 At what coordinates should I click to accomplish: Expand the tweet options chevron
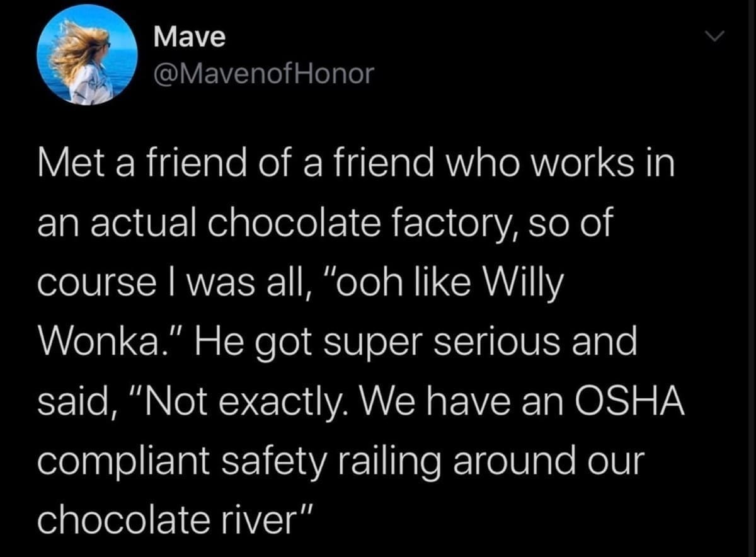713,39
